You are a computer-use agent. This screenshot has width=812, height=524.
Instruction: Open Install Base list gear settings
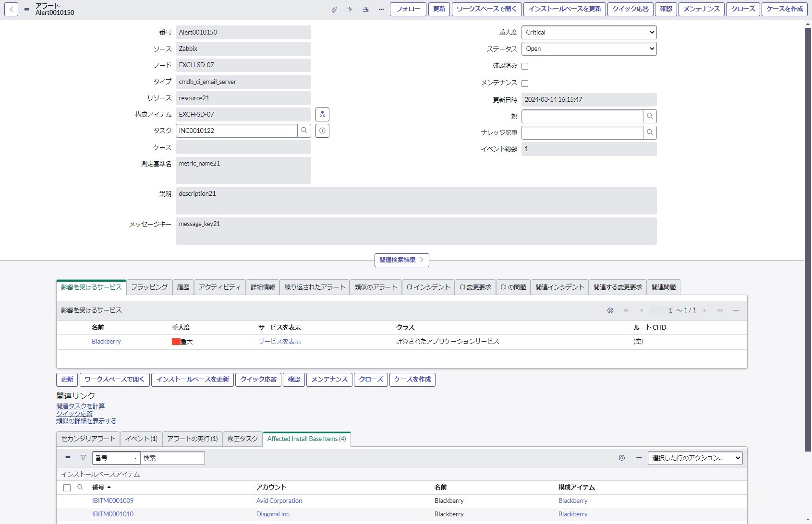(622, 458)
